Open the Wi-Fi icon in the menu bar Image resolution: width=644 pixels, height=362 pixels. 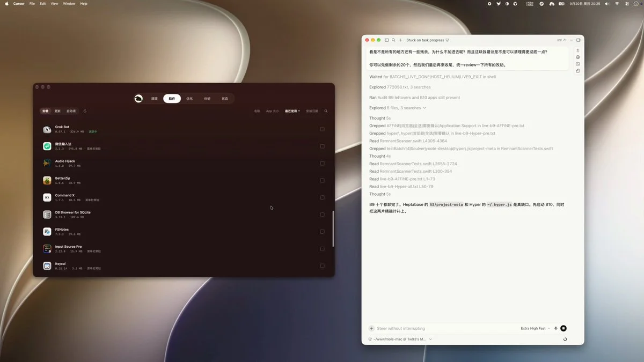pos(617,3)
